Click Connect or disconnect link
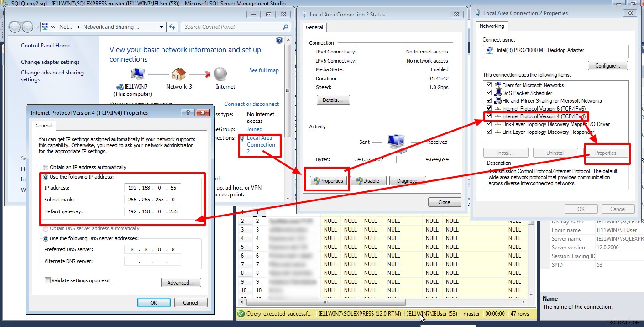The image size is (644, 327). click(x=251, y=104)
